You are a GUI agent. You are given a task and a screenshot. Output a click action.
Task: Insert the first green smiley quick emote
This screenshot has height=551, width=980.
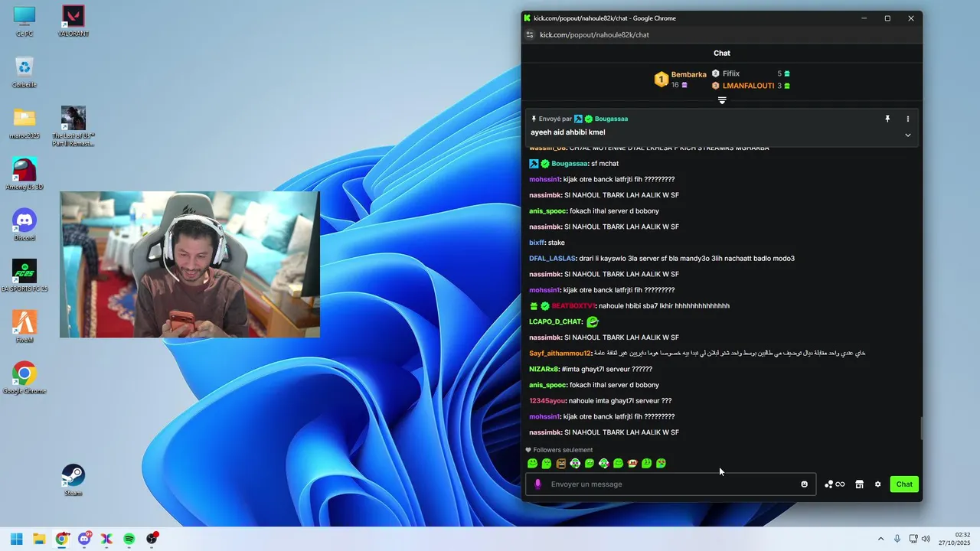tap(532, 463)
